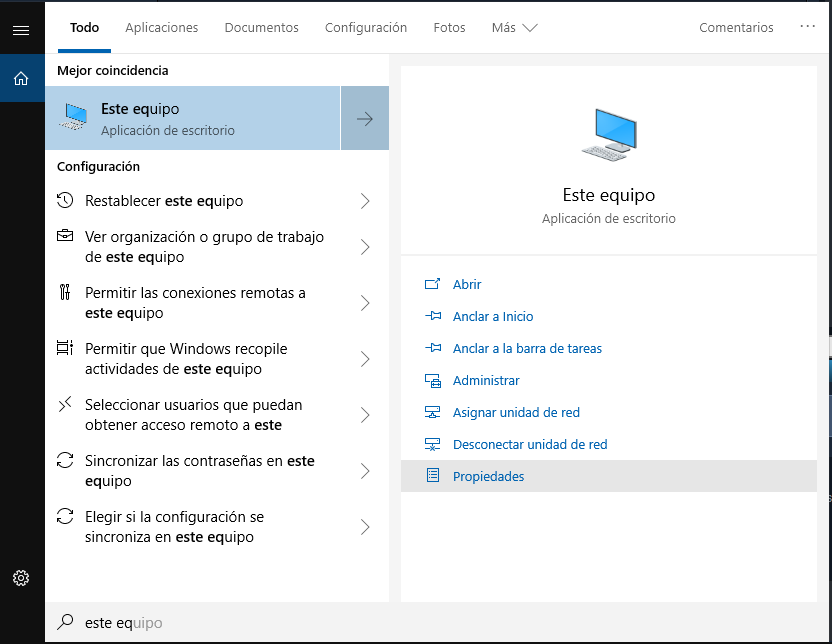The image size is (832, 644).
Task: Click the pin icon next to Anclar a la barra de tareas
Action: tap(433, 348)
